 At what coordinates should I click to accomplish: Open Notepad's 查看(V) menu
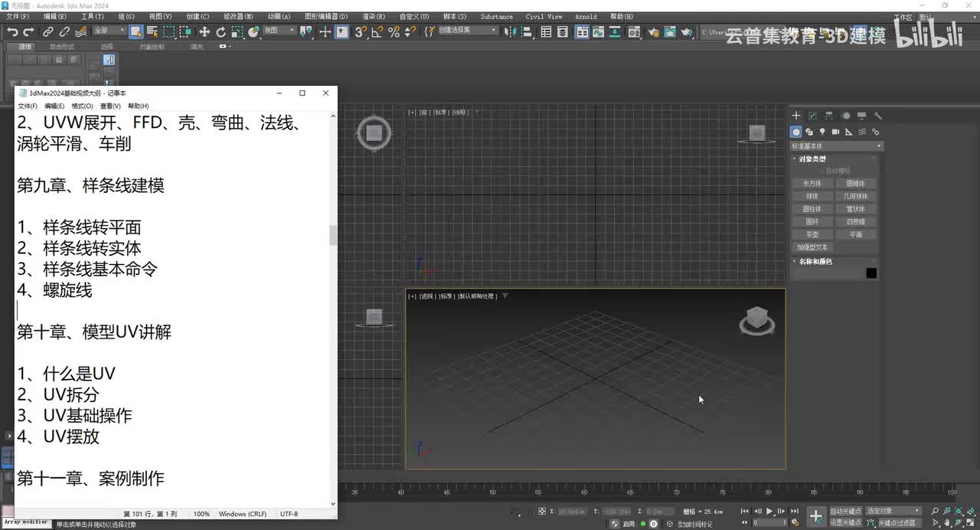(x=110, y=106)
